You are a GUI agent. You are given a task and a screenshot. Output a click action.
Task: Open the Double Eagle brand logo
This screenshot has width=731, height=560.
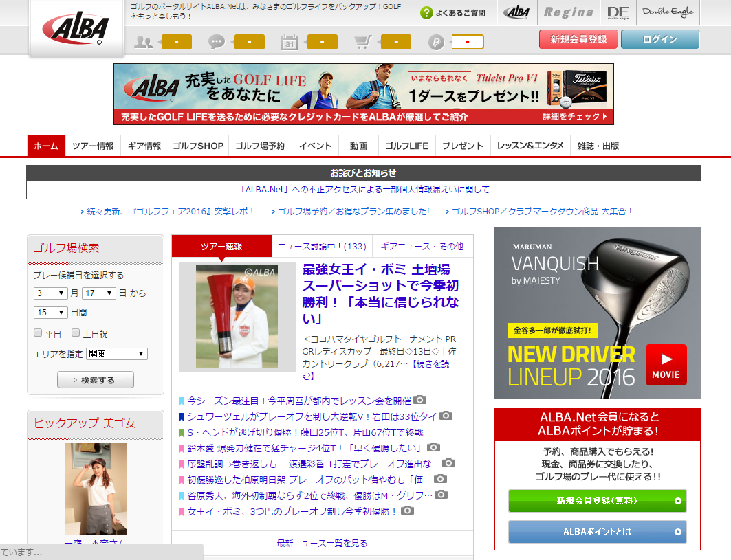tap(668, 12)
